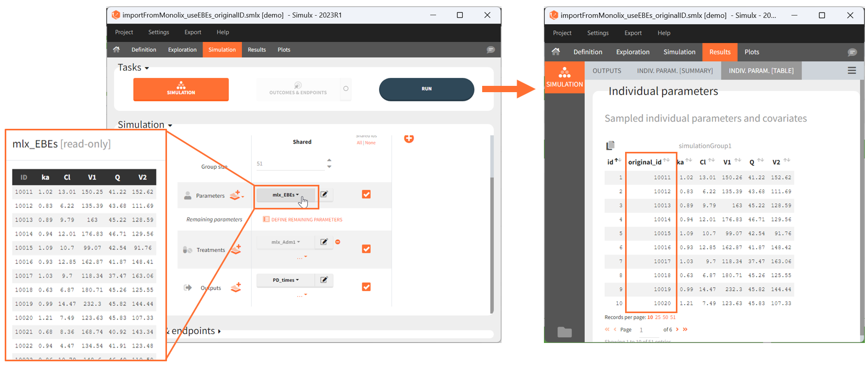Click the Group size input field
This screenshot has width=868, height=366.
point(290,164)
